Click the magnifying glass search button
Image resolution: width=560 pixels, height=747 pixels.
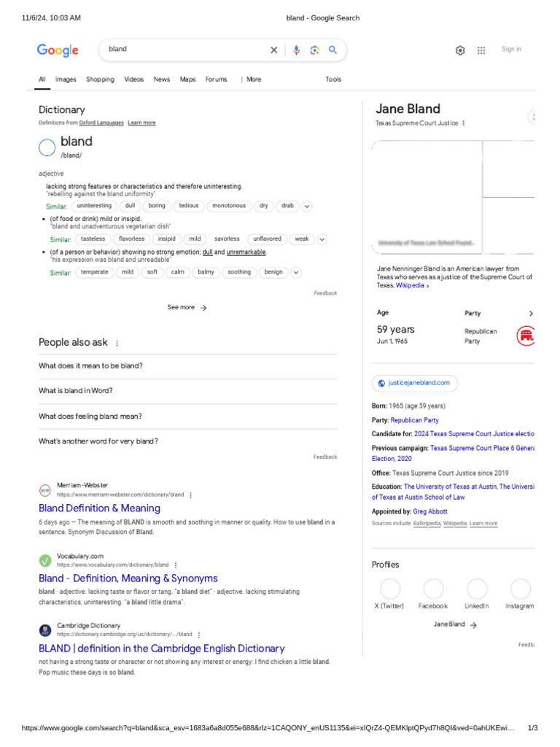tap(332, 50)
